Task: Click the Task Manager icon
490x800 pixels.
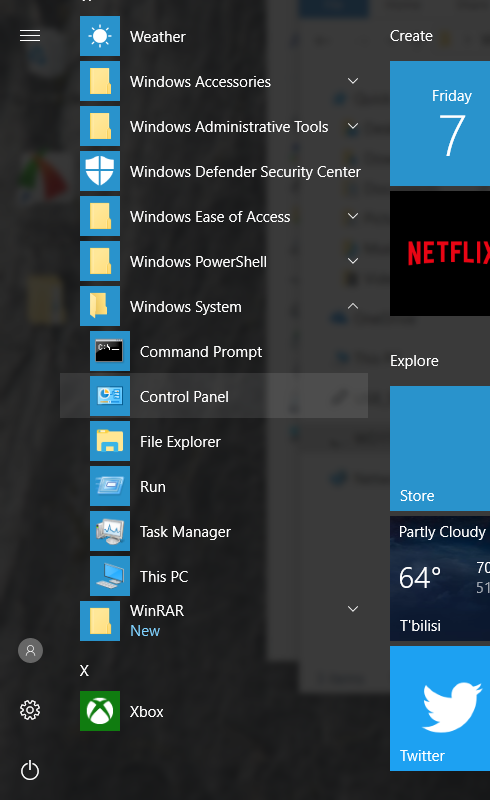Action: (x=110, y=531)
